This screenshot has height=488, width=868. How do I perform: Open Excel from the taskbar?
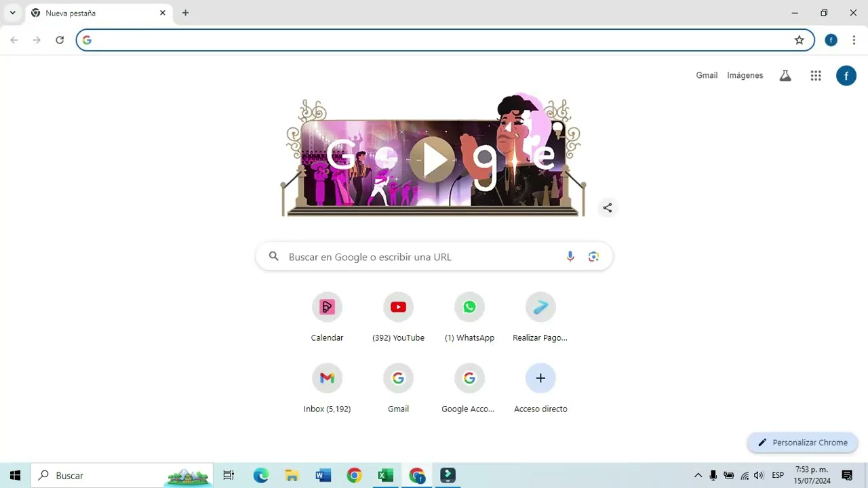(385, 476)
